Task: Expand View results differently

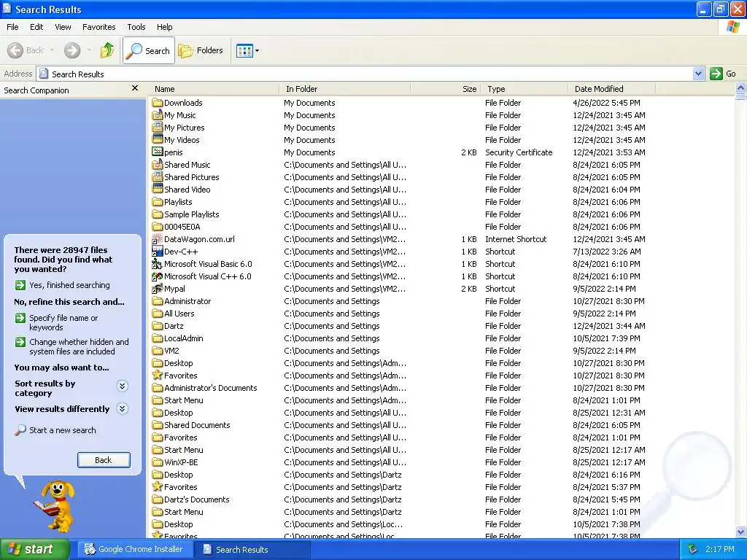Action: coord(123,408)
